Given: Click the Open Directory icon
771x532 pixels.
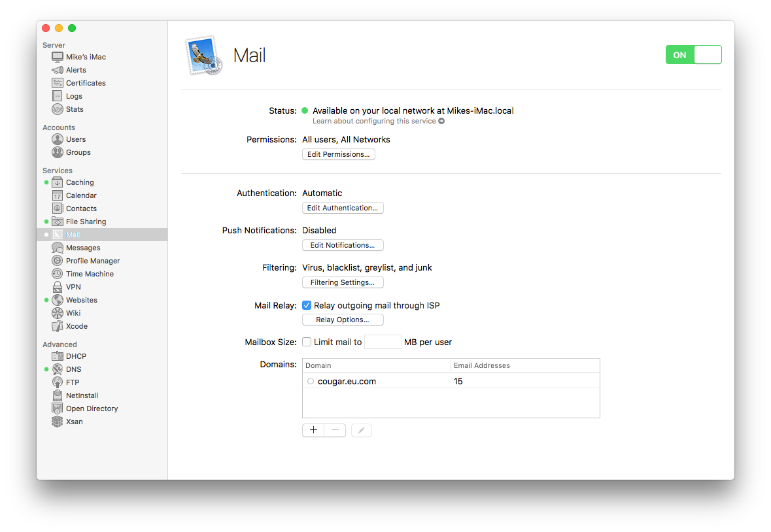Looking at the screenshot, I should [x=58, y=408].
